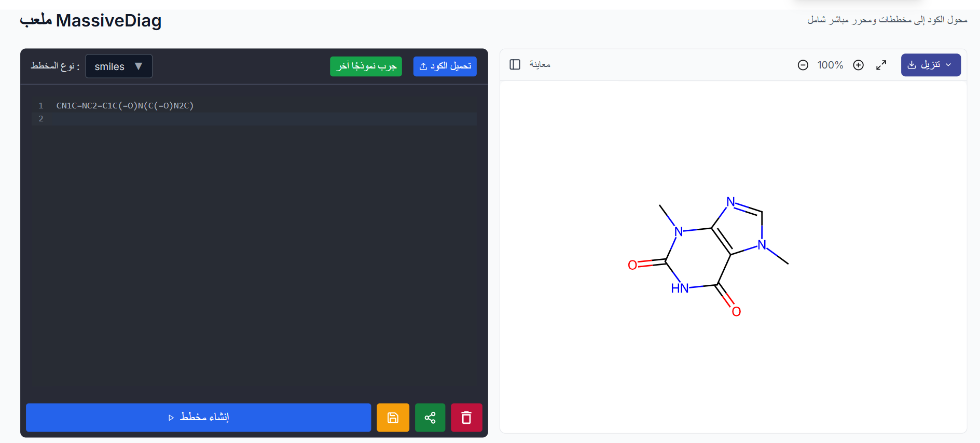
Task: Click the zoom out minus icon
Action: (803, 65)
